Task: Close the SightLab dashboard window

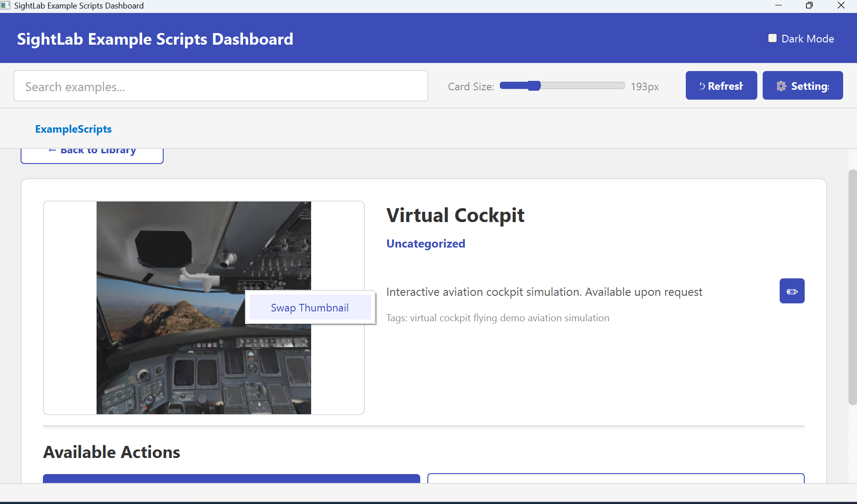Action: 841,6
